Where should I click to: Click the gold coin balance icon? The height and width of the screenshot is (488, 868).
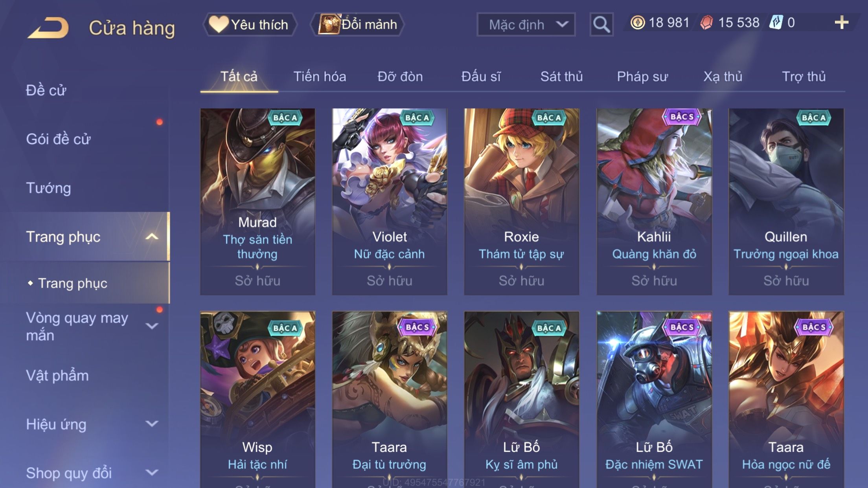[637, 22]
